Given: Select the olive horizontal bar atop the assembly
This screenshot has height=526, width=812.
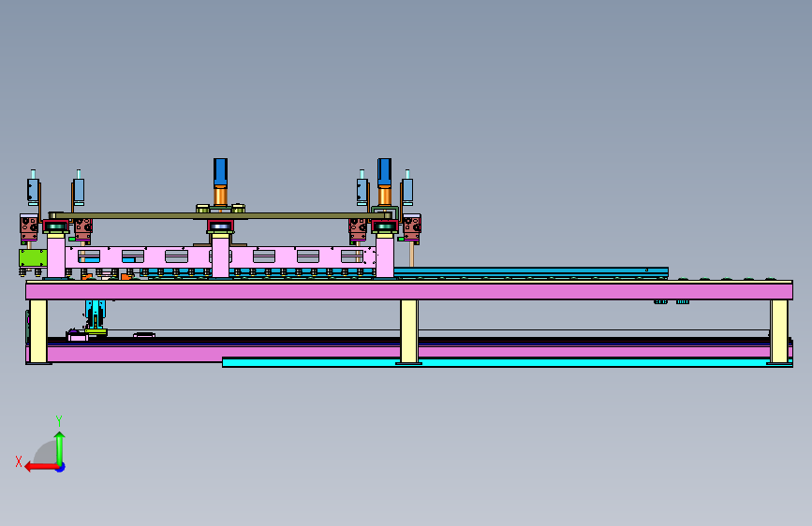Looking at the screenshot, I should (x=220, y=215).
